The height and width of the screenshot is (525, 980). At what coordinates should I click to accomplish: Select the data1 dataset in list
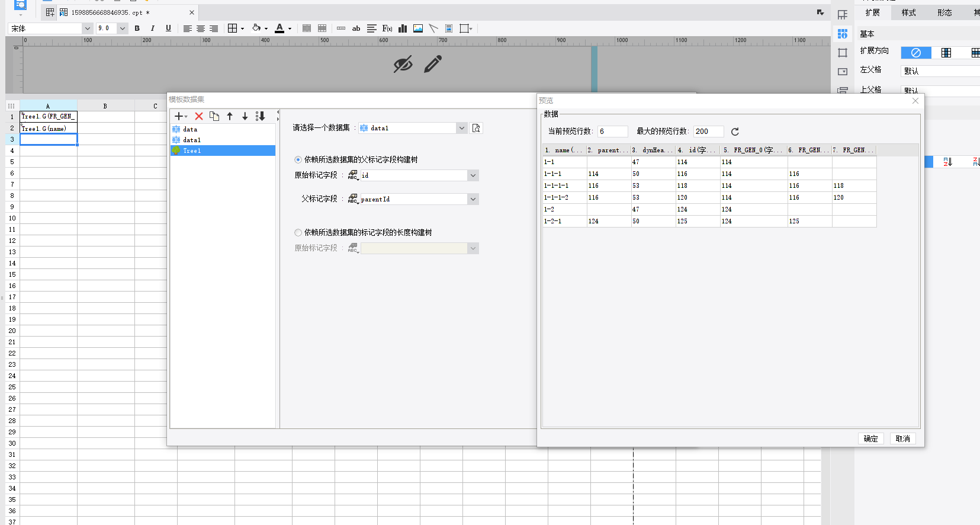click(223, 140)
